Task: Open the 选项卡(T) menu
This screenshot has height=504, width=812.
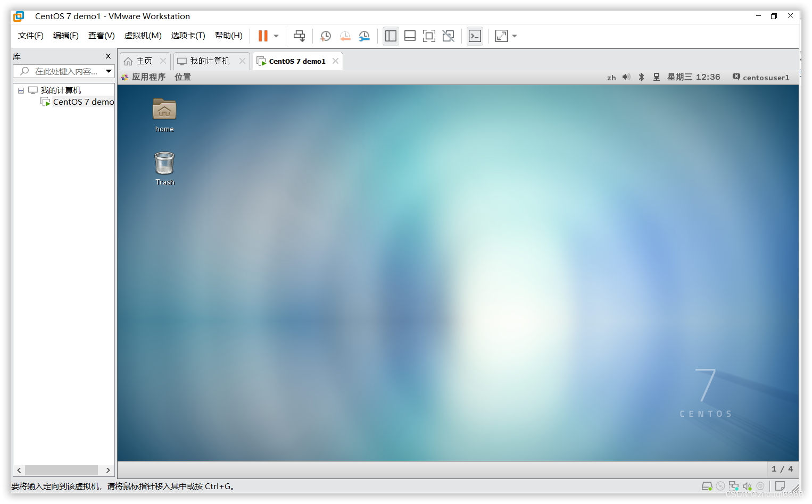Action: [x=188, y=36]
